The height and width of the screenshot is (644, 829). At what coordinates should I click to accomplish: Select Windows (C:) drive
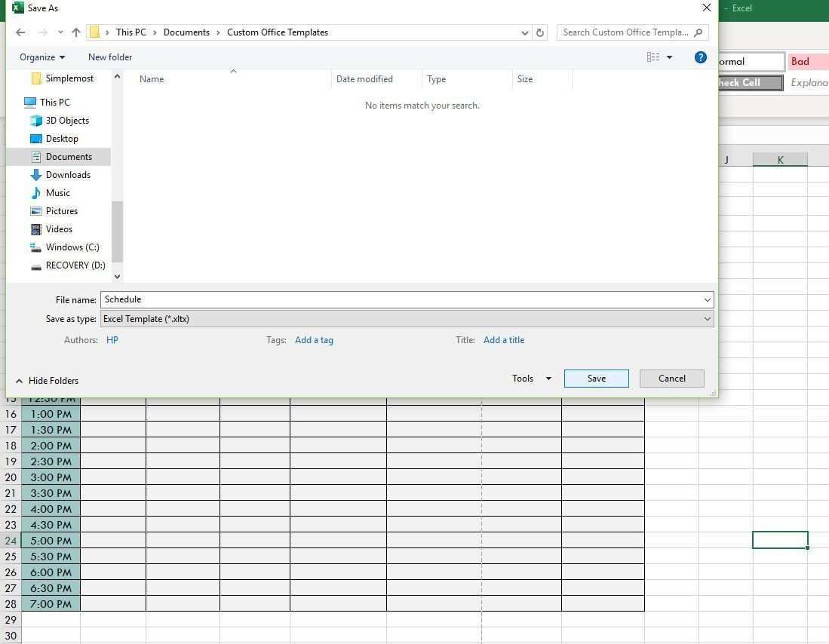tap(72, 247)
